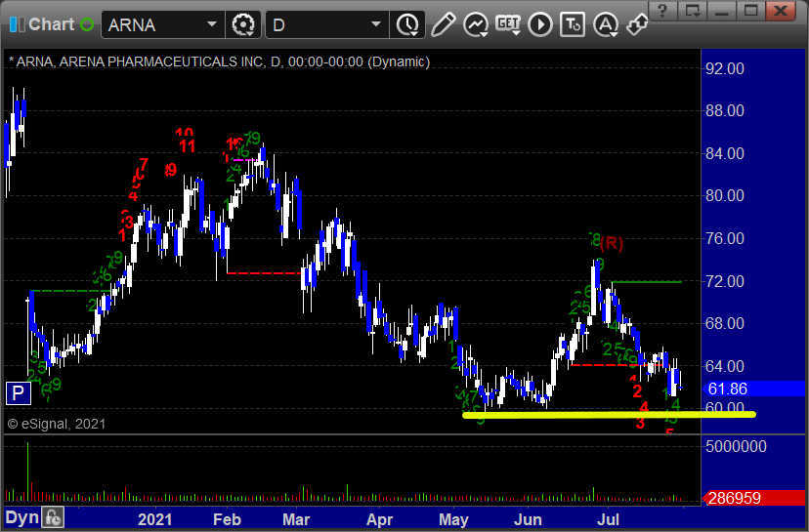Click the 68.00 price axis label
This screenshot has height=532, width=809.
pyautogui.click(x=724, y=324)
